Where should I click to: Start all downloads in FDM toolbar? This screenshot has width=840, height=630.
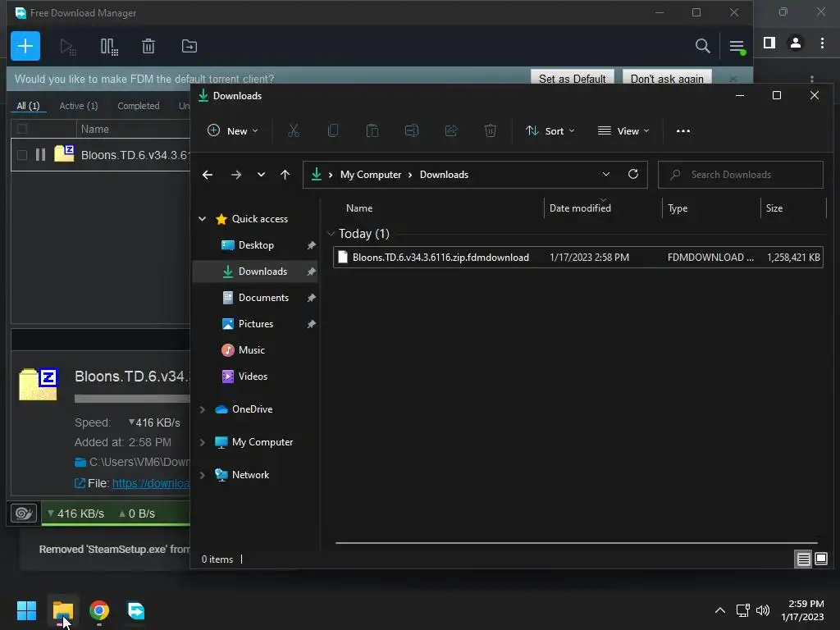(67, 47)
